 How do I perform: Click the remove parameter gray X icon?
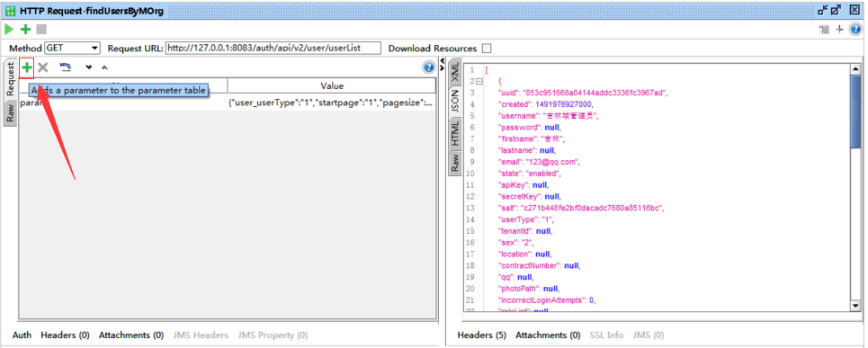(43, 68)
